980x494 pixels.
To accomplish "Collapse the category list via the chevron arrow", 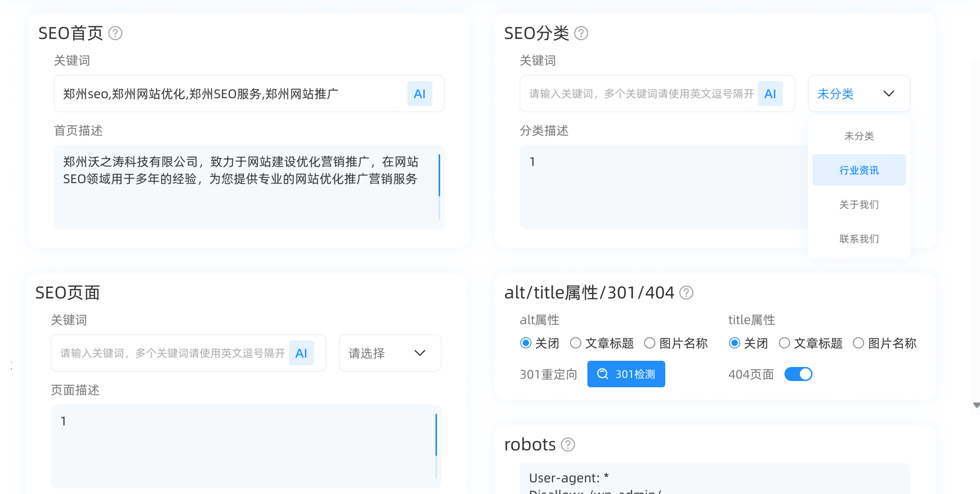I will click(889, 94).
